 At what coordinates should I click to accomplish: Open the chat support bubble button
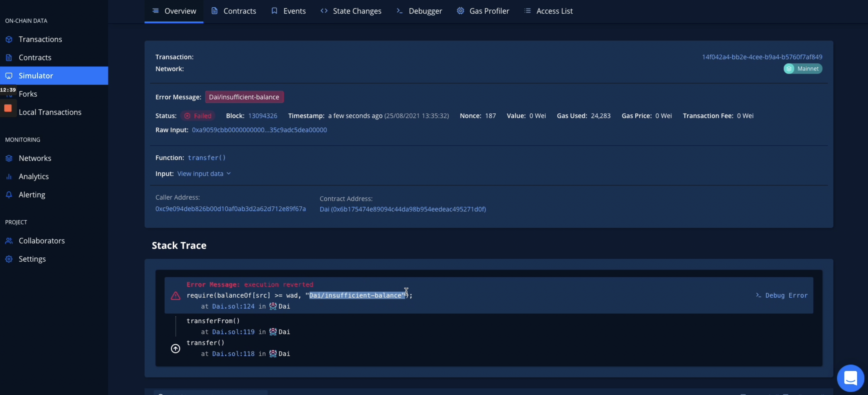click(x=850, y=378)
